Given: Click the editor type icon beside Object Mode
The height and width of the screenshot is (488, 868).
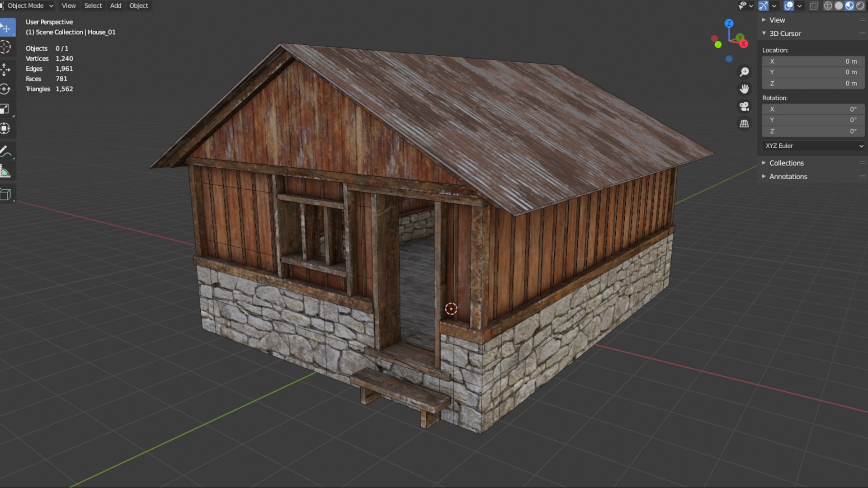Looking at the screenshot, I should click(x=2, y=5).
